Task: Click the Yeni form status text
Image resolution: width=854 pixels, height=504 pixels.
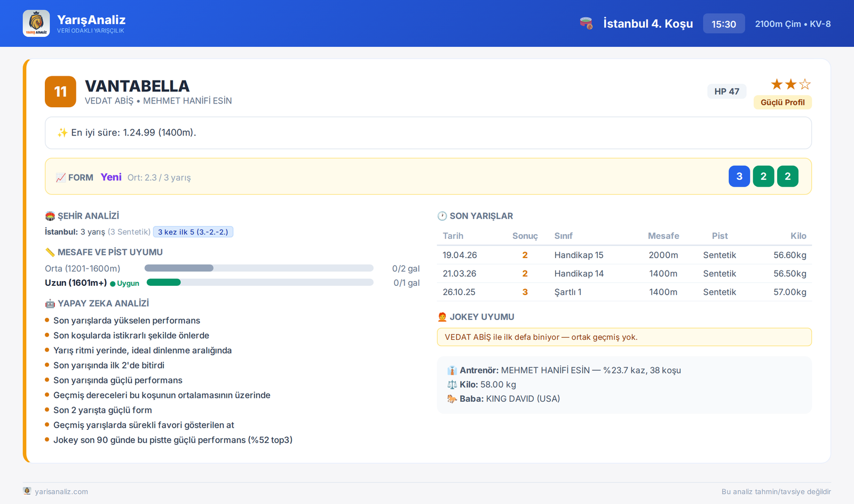Action: (111, 177)
